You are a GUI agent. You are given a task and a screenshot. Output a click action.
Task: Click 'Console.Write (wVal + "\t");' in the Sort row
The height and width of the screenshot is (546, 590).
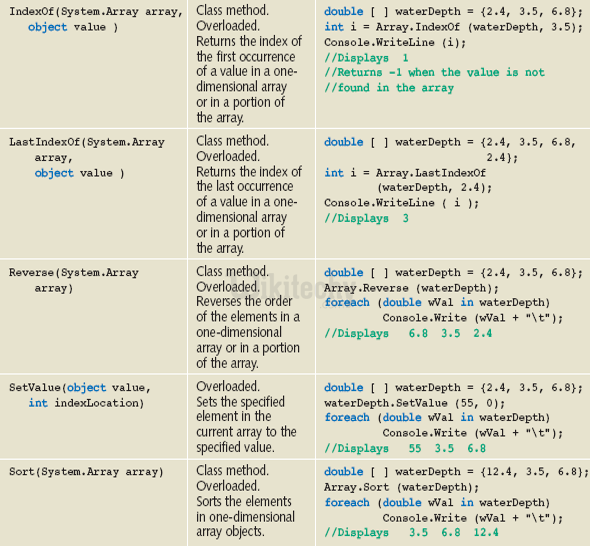click(x=473, y=518)
